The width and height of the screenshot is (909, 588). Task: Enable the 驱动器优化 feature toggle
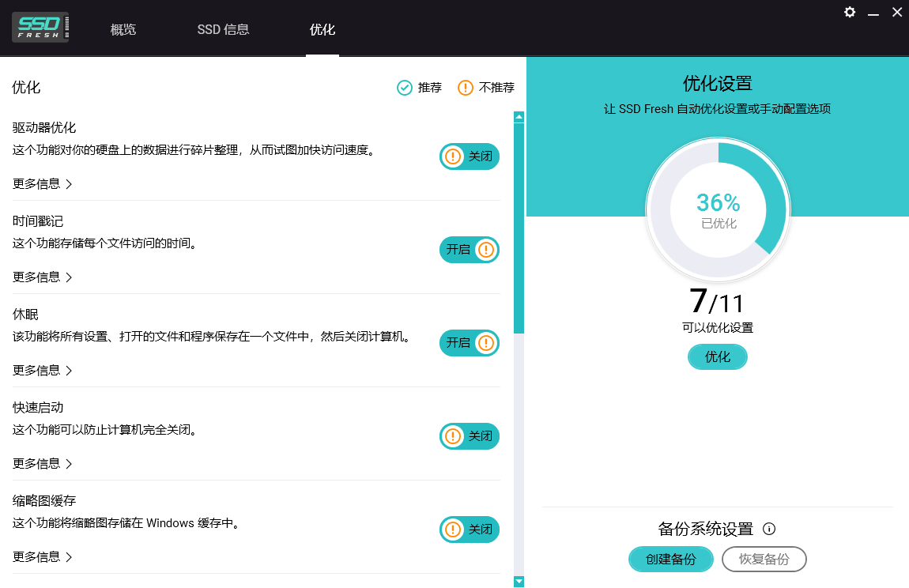coord(469,156)
